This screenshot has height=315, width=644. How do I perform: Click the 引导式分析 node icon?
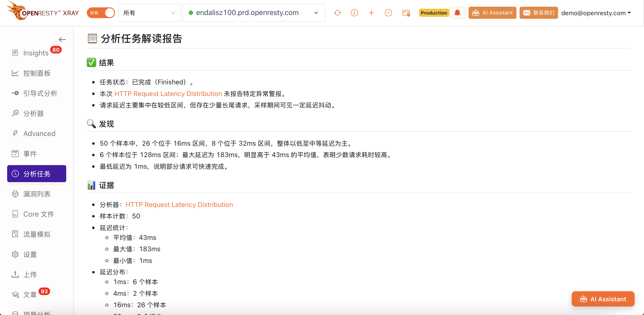(15, 93)
